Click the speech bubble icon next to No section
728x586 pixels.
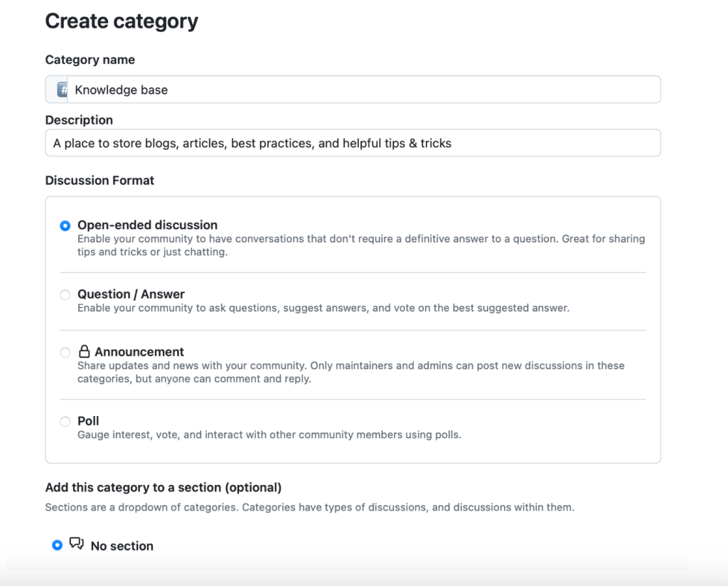[x=77, y=544]
